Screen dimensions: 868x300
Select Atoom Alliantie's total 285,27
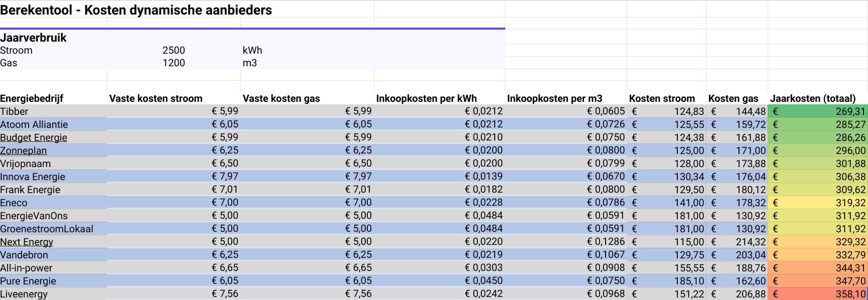tap(818, 124)
